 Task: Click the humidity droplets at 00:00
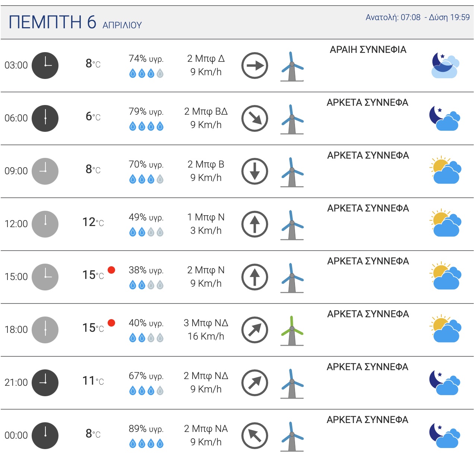point(146,443)
